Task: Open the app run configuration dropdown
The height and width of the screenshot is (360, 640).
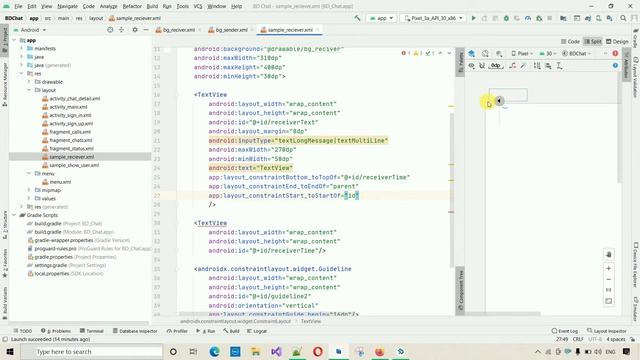Action: (381, 18)
